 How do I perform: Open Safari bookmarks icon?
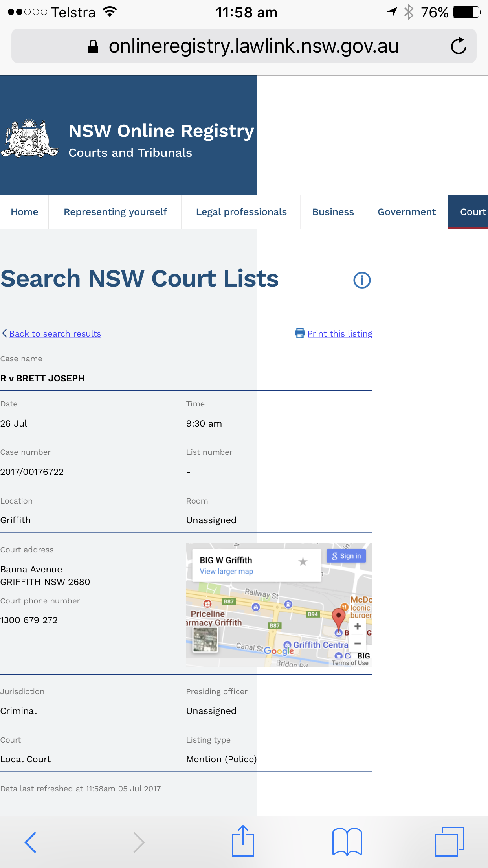pyautogui.click(x=347, y=841)
